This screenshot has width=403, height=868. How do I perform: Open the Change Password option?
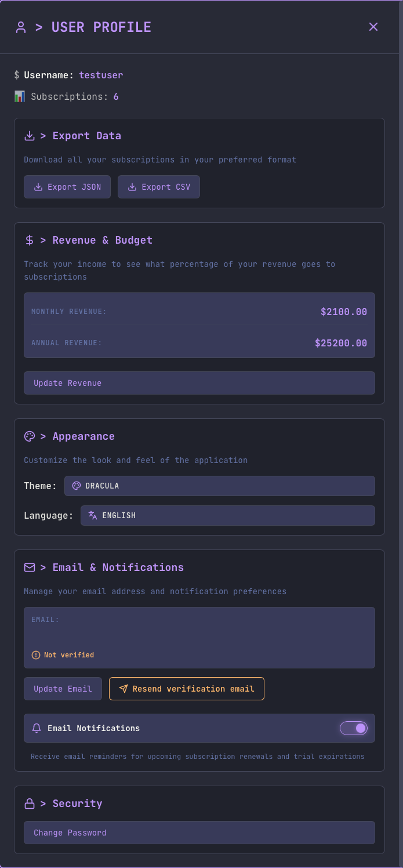coord(199,833)
